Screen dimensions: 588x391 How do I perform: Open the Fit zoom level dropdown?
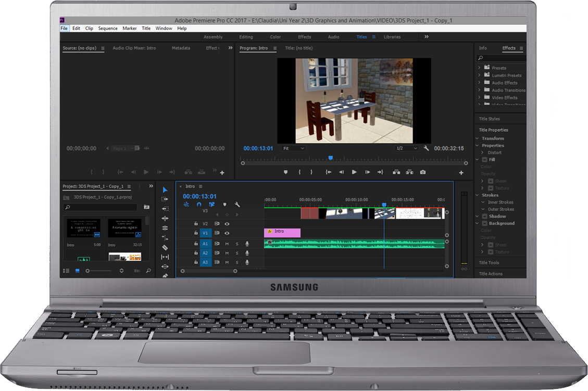pyautogui.click(x=293, y=148)
